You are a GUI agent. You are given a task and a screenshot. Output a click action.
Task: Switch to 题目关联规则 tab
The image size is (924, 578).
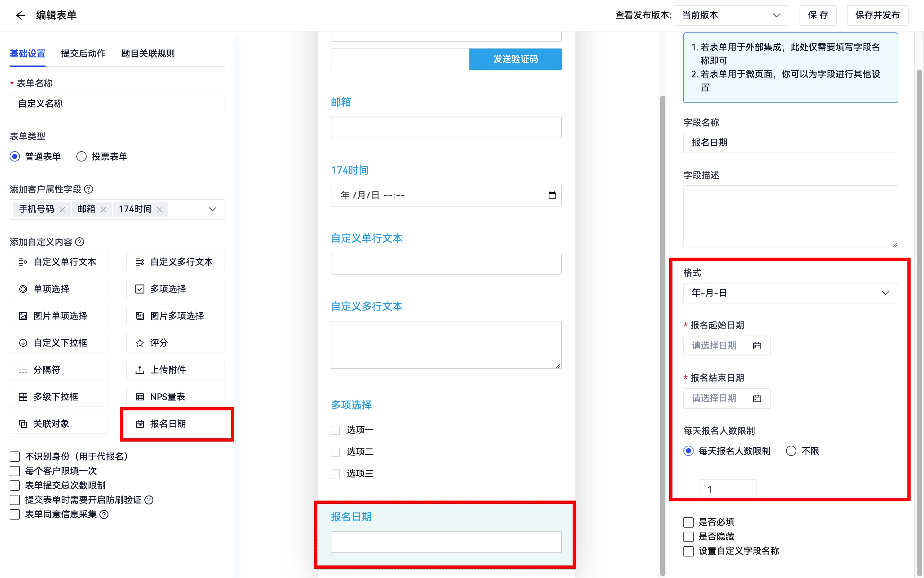[x=148, y=54]
